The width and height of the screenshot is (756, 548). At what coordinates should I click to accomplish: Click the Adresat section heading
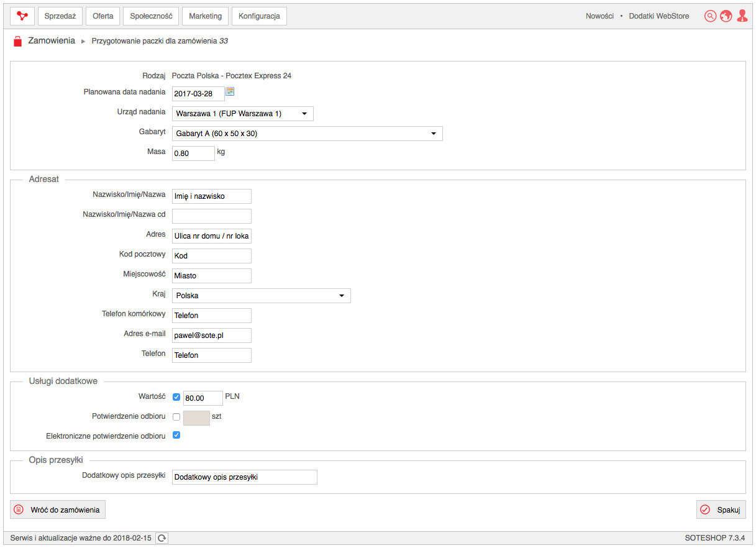click(x=44, y=179)
